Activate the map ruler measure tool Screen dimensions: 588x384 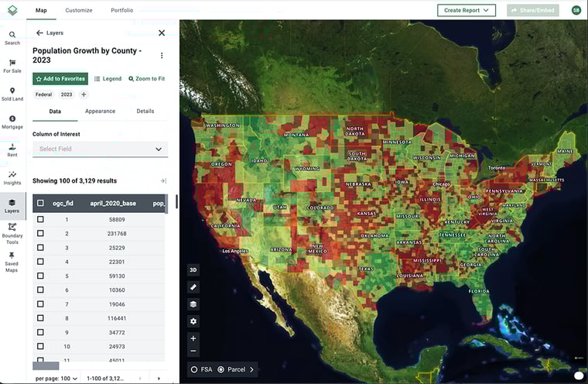pos(193,287)
